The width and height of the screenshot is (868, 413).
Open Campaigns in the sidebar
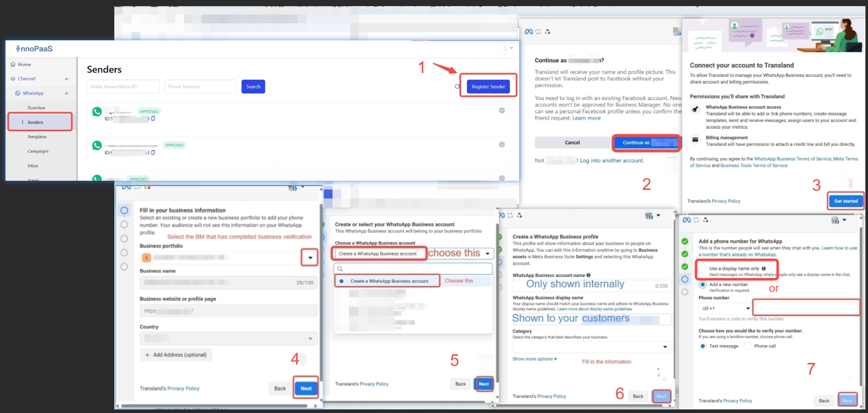[38, 151]
